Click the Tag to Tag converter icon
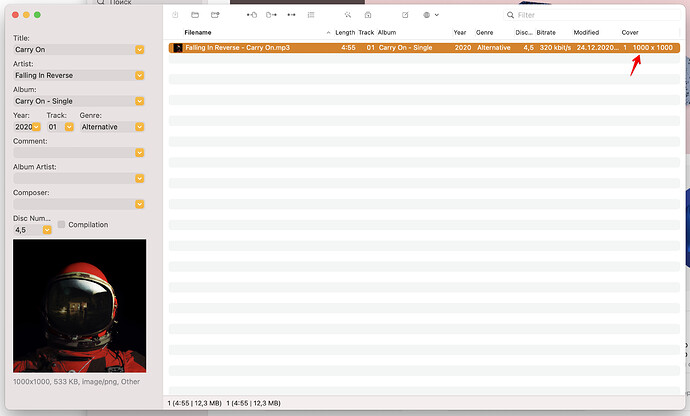690x416 pixels. click(291, 15)
